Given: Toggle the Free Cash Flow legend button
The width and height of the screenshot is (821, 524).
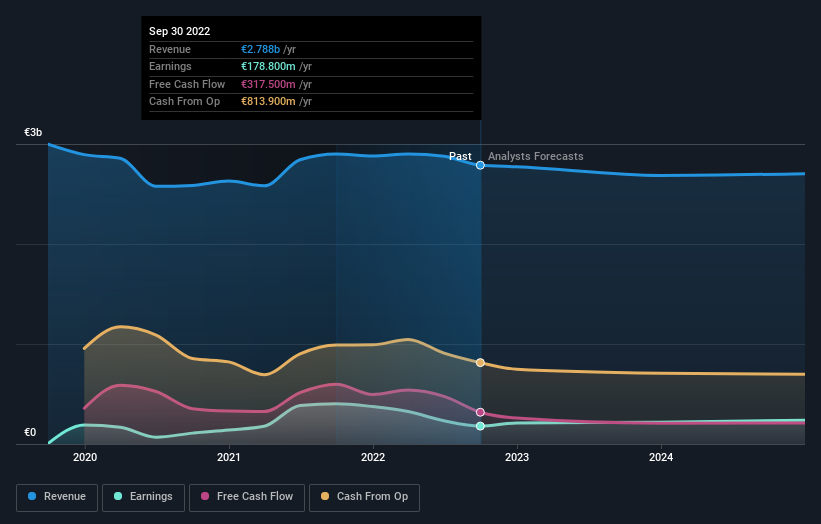Looking at the screenshot, I should 247,497.
